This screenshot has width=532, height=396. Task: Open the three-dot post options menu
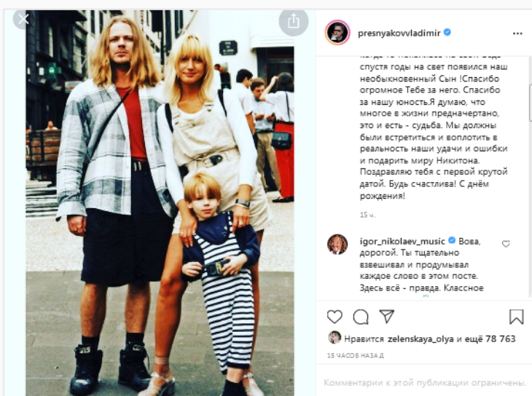517,33
